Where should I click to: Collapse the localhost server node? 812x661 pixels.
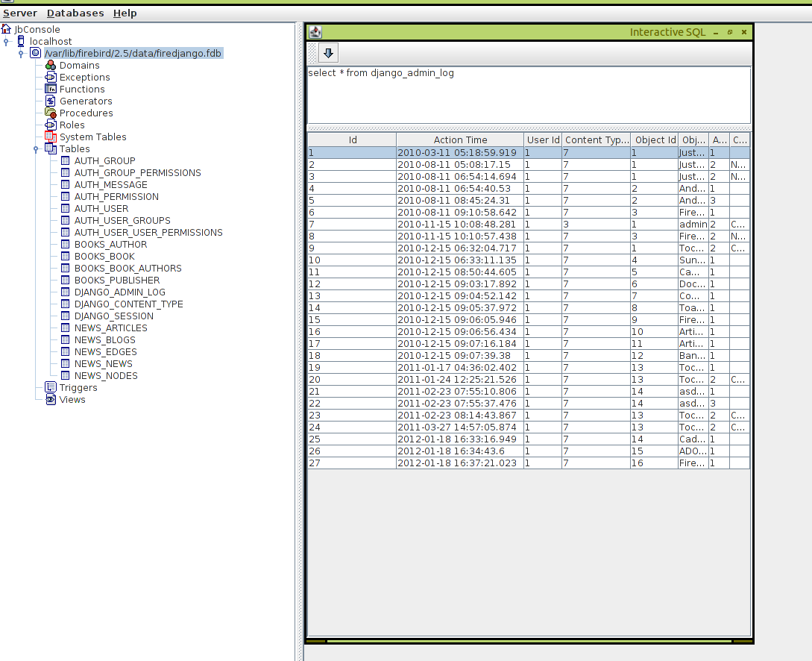tap(7, 42)
